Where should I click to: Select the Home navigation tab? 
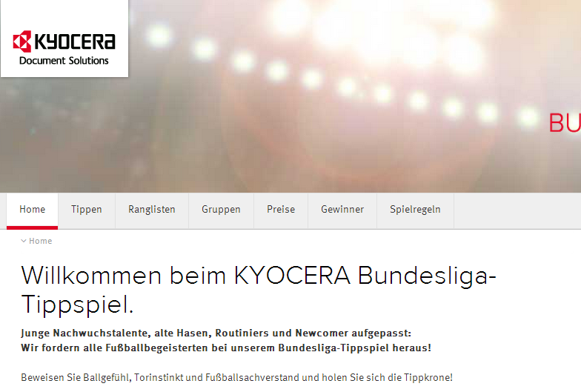(x=33, y=210)
